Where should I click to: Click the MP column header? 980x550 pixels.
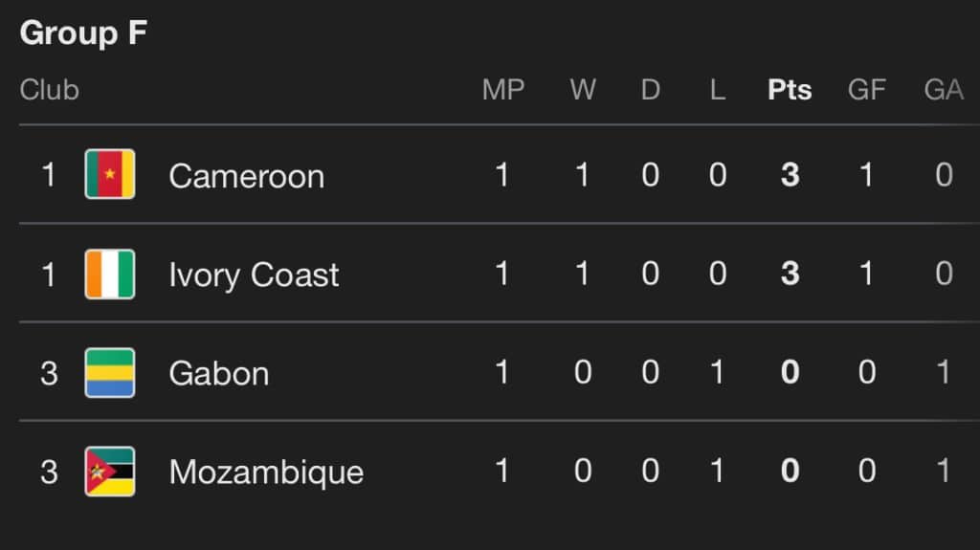click(x=502, y=90)
